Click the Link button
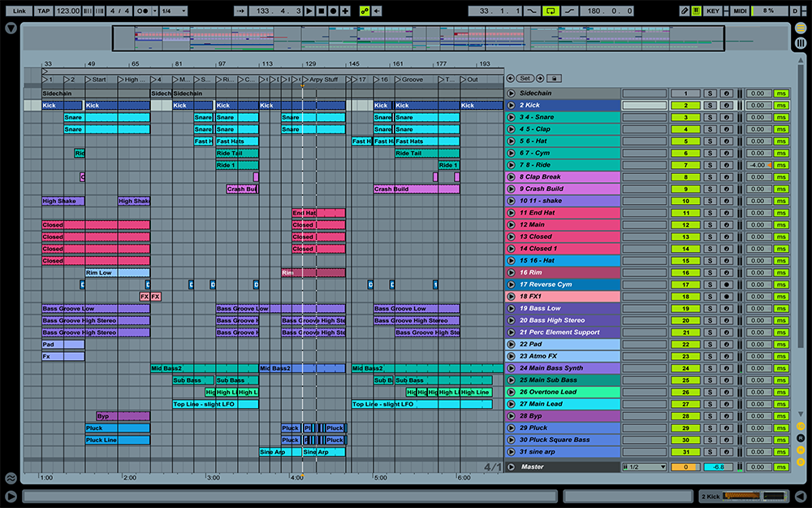Image resolution: width=812 pixels, height=508 pixels. pos(19,11)
